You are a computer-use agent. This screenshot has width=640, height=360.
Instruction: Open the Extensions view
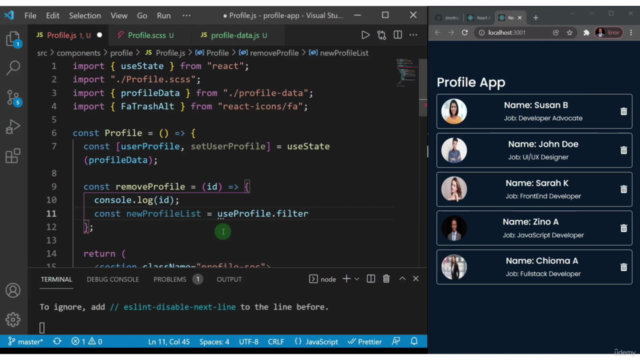click(13, 156)
